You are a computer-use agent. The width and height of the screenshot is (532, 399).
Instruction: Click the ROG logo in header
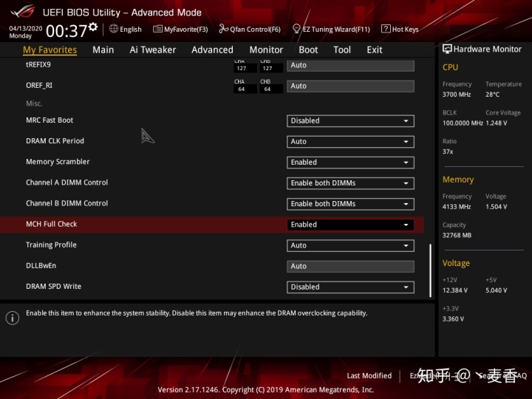22,12
